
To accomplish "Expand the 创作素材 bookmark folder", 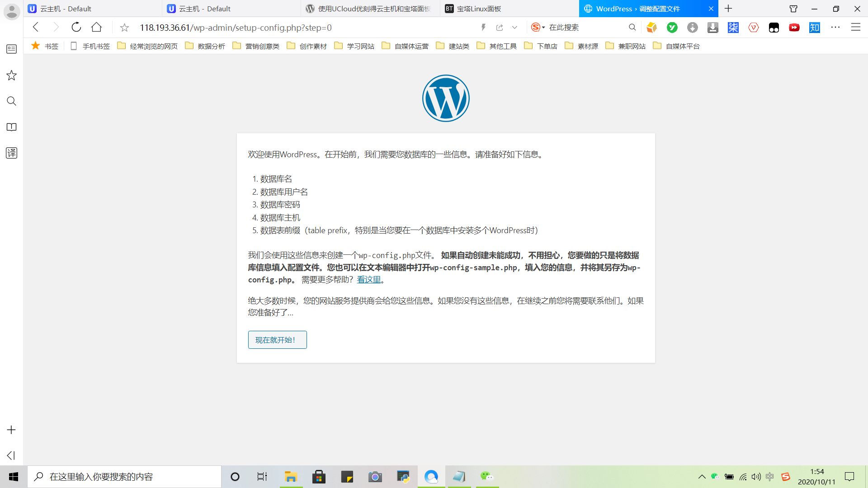I will click(x=307, y=46).
